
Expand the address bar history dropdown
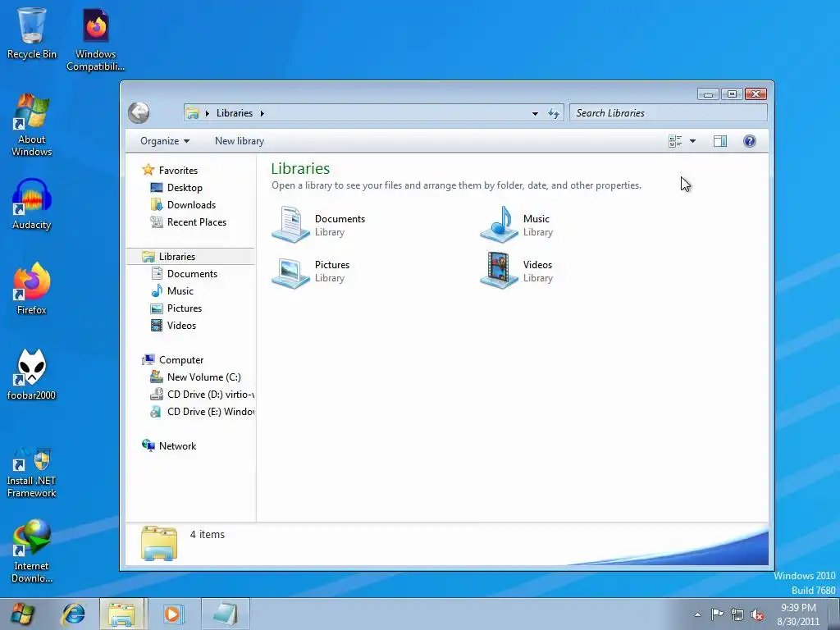(x=535, y=113)
